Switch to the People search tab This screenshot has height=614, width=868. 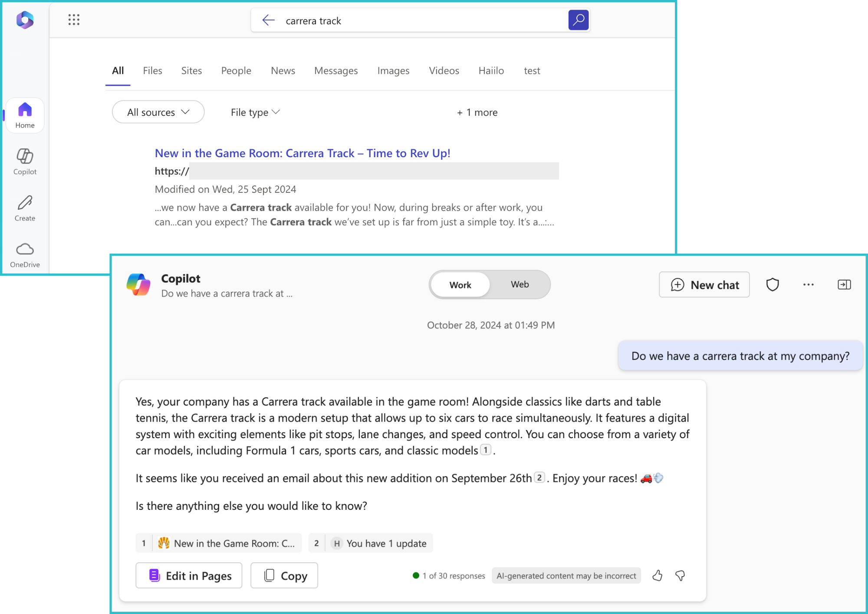[x=236, y=71]
